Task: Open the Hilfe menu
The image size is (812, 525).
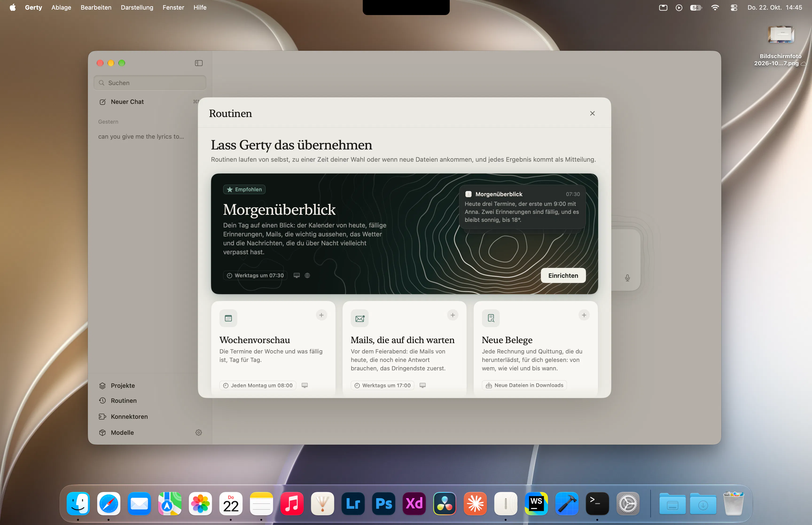Action: point(200,8)
